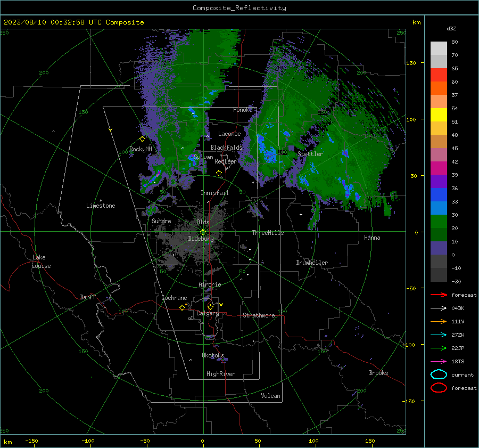Click the Hanna city label
The width and height of the screenshot is (479, 448).
[372, 238]
